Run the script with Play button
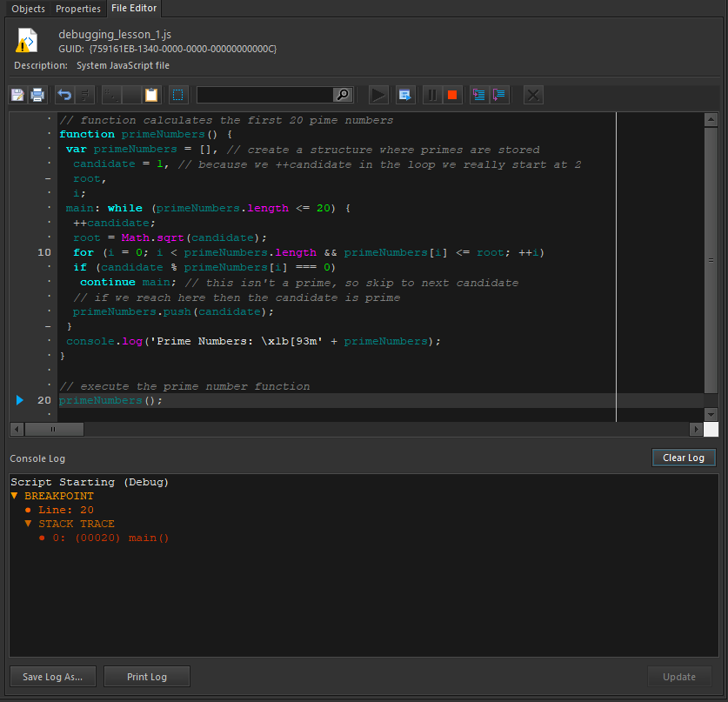The width and height of the screenshot is (728, 702). [x=378, y=95]
